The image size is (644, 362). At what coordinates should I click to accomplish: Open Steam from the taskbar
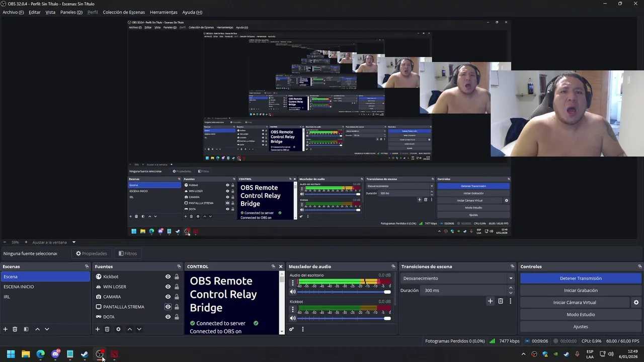coord(85,354)
